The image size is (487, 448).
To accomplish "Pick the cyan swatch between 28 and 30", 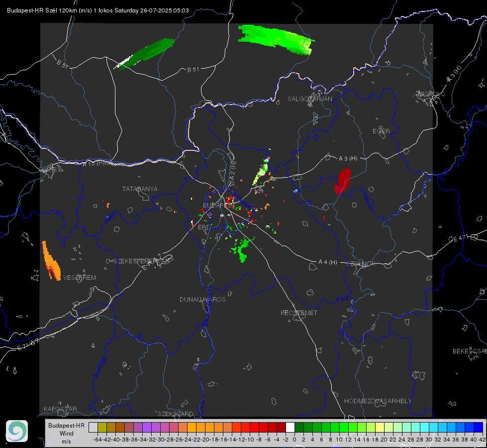I will pyautogui.click(x=424, y=427).
